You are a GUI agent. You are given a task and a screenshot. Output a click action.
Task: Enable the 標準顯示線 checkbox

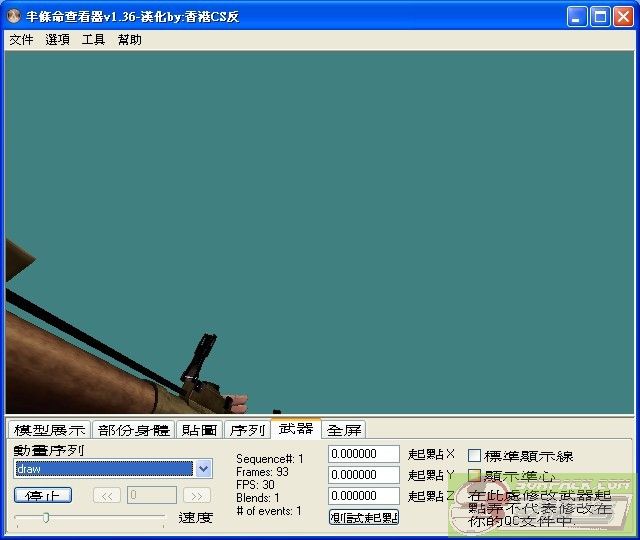click(474, 456)
